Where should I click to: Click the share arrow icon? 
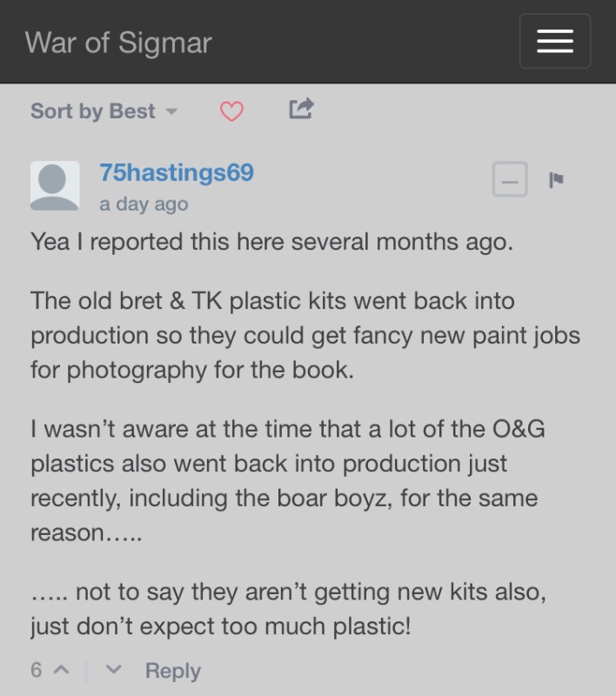(301, 108)
